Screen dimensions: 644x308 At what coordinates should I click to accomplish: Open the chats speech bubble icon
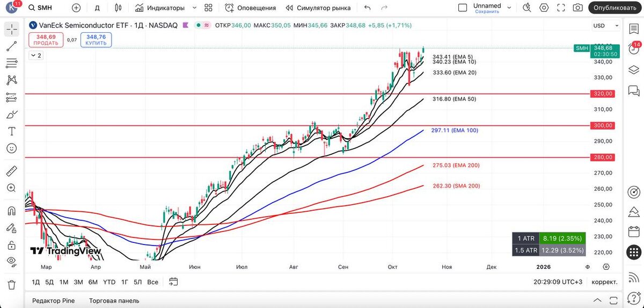pos(634,90)
